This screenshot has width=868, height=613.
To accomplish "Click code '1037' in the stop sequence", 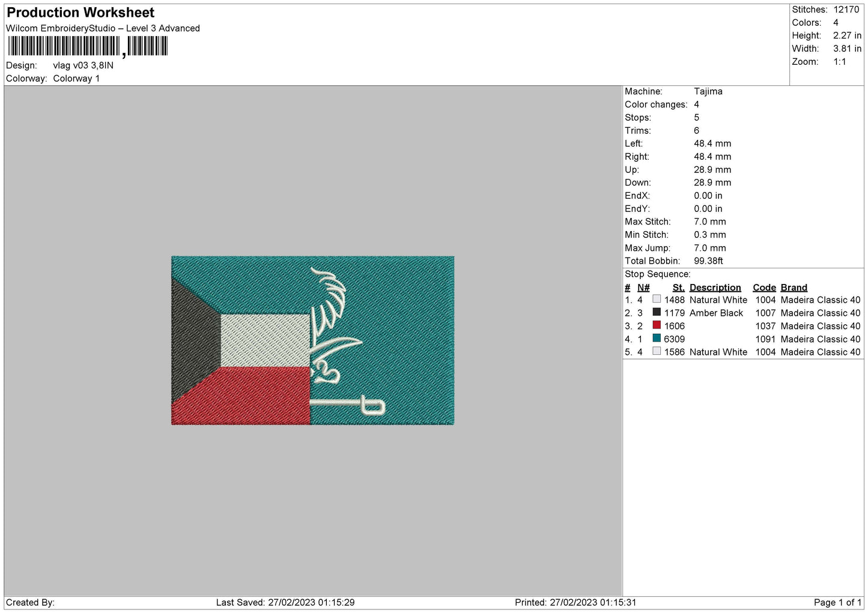I will click(x=766, y=326).
